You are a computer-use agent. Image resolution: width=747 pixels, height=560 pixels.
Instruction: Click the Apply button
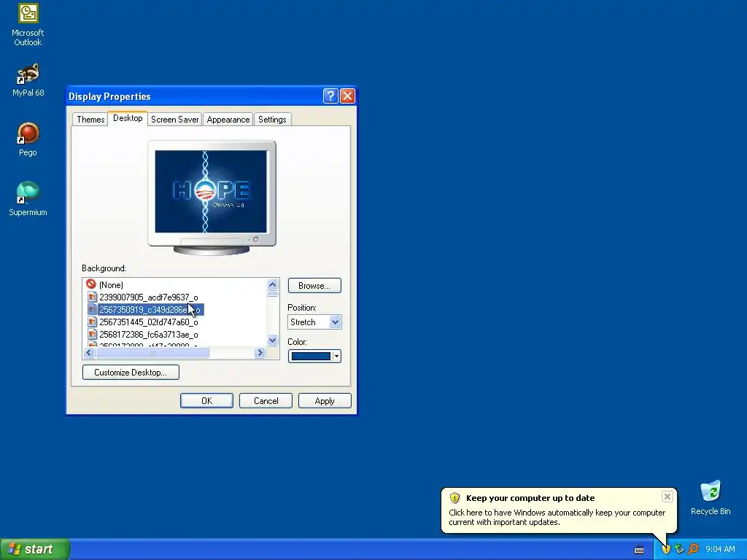[x=325, y=400]
